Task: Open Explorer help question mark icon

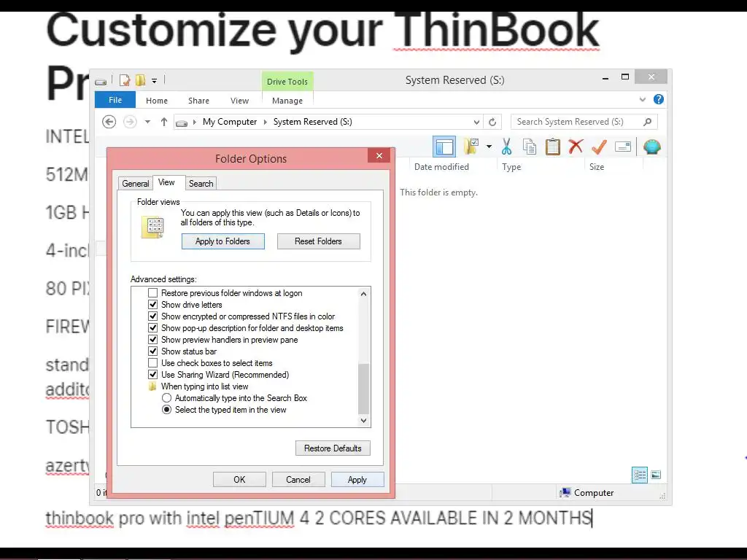Action: click(x=659, y=99)
